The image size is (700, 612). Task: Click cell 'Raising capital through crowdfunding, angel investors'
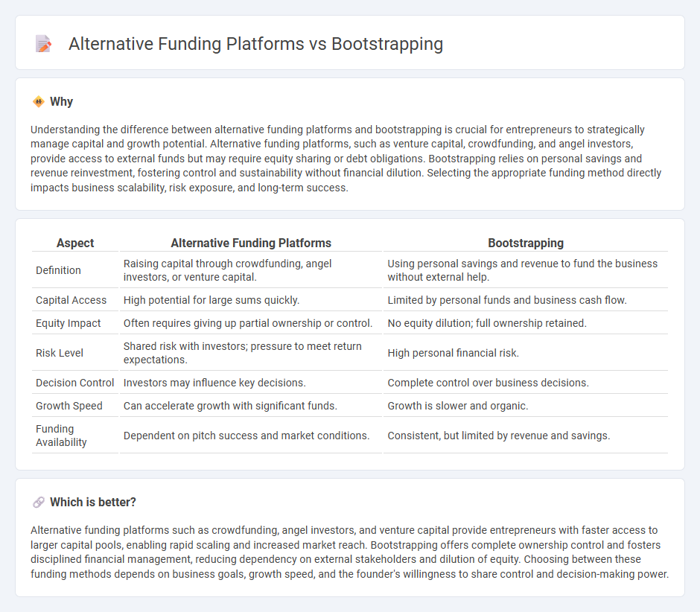pyautogui.click(x=251, y=270)
